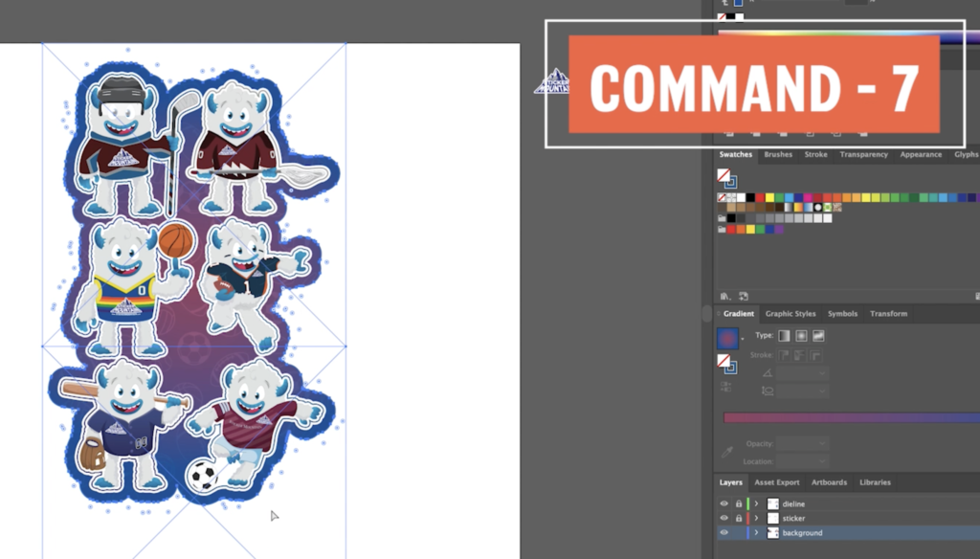980x559 pixels.
Task: Click the bright colors group folder icon
Action: [x=722, y=229]
